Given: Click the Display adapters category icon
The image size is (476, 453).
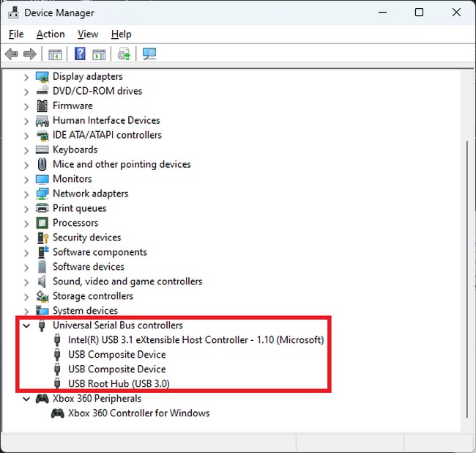Looking at the screenshot, I should tap(42, 76).
